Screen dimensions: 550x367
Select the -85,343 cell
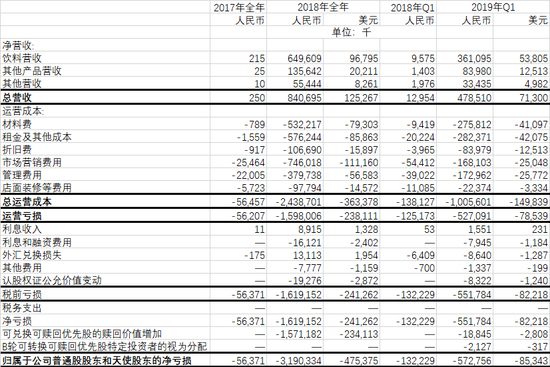[x=531, y=360]
